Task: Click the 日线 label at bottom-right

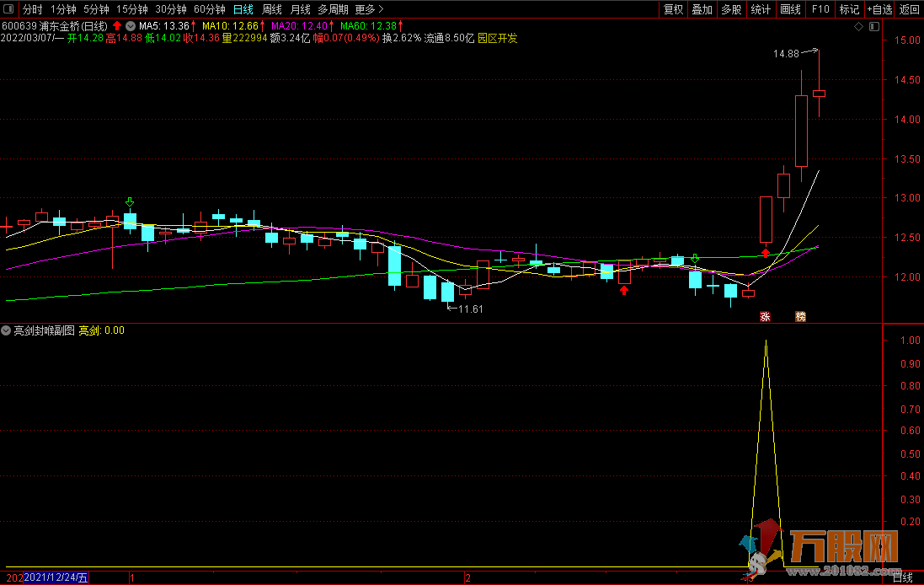Action: (x=902, y=578)
